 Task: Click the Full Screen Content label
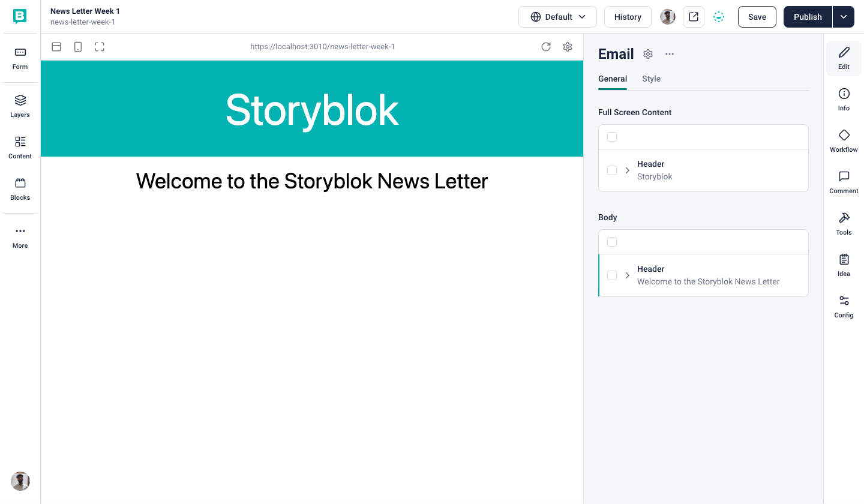click(635, 112)
